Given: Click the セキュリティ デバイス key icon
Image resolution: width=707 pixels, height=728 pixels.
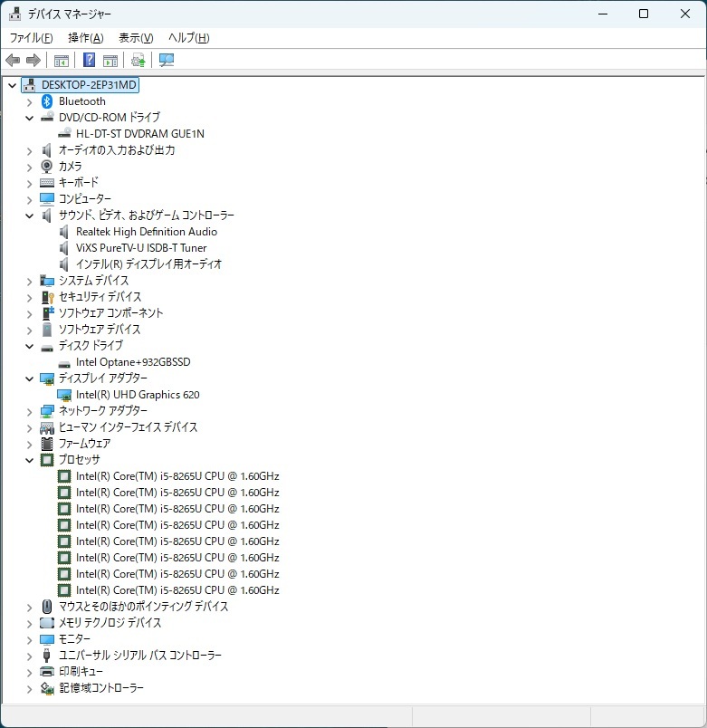Looking at the screenshot, I should coord(47,297).
